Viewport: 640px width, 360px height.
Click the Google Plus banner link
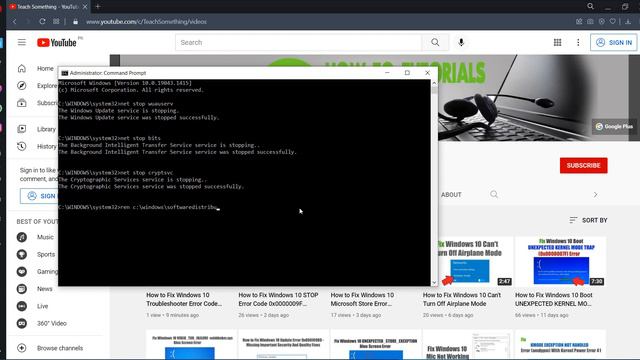614,127
